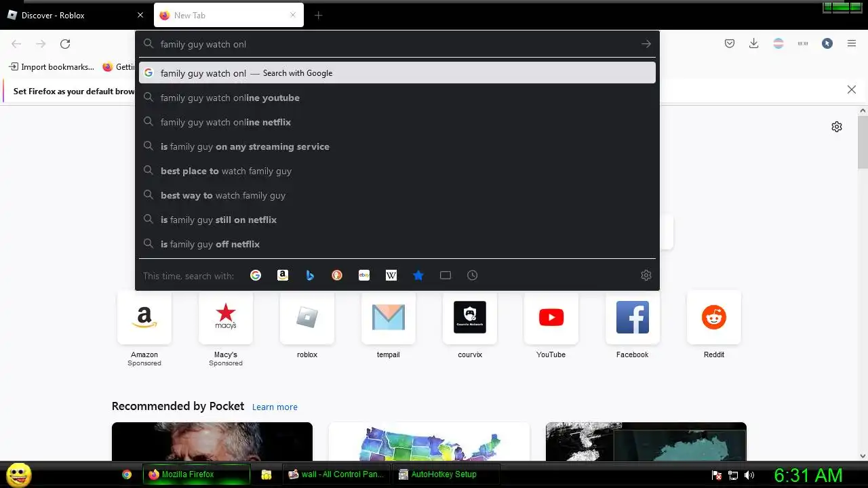
Task: Select suggestion 'family guy watch online netflix'
Action: [x=397, y=122]
